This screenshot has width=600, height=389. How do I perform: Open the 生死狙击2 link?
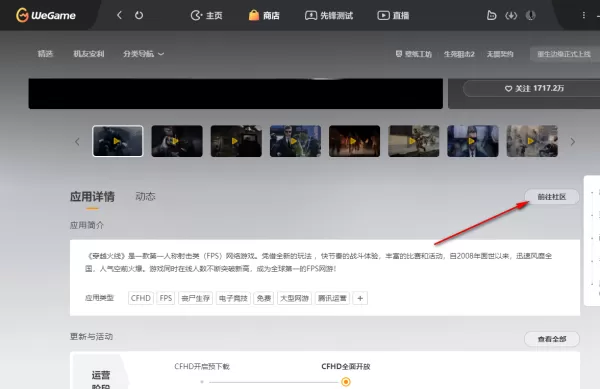459,54
